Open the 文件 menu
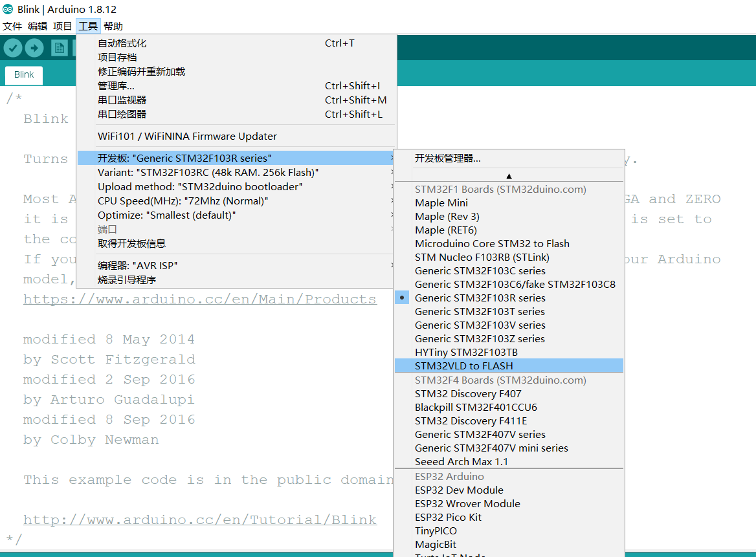This screenshot has height=557, width=756. tap(12, 26)
